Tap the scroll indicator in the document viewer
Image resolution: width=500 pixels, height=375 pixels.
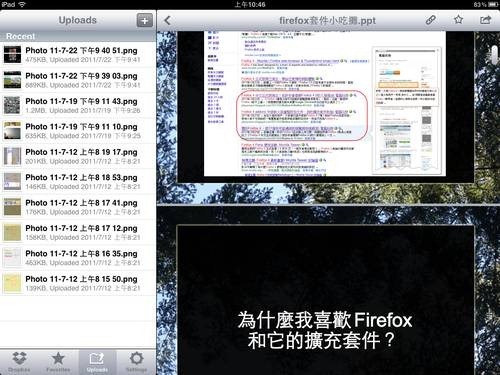[495, 55]
